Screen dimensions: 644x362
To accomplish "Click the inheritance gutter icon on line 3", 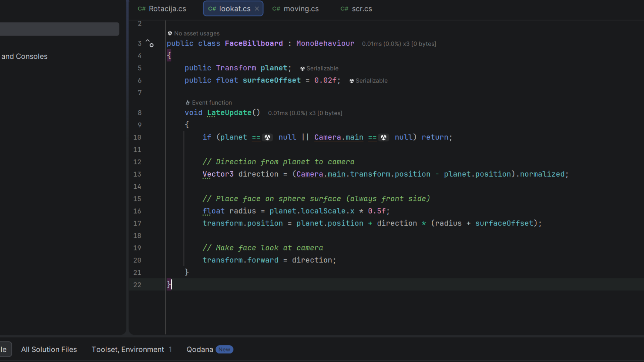I will click(x=150, y=43).
